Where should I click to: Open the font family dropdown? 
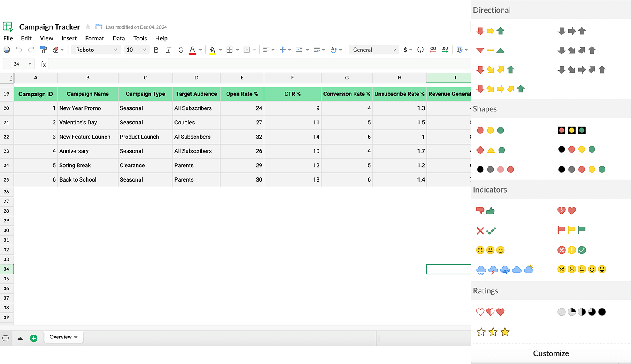click(x=96, y=50)
